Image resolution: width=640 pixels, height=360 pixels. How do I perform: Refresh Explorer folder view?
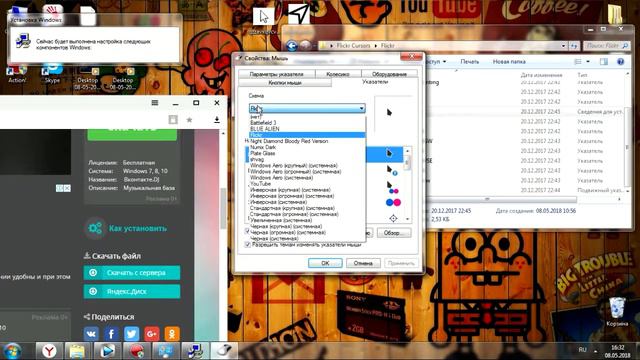coord(574,46)
